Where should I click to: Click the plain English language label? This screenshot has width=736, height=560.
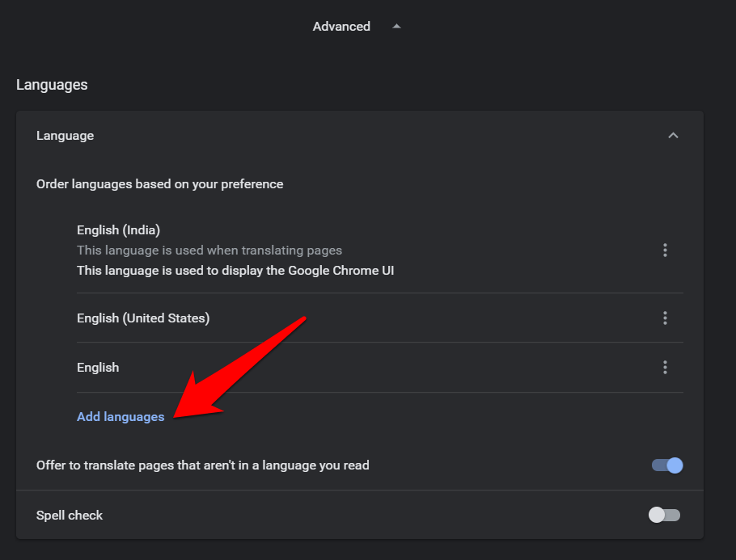98,368
